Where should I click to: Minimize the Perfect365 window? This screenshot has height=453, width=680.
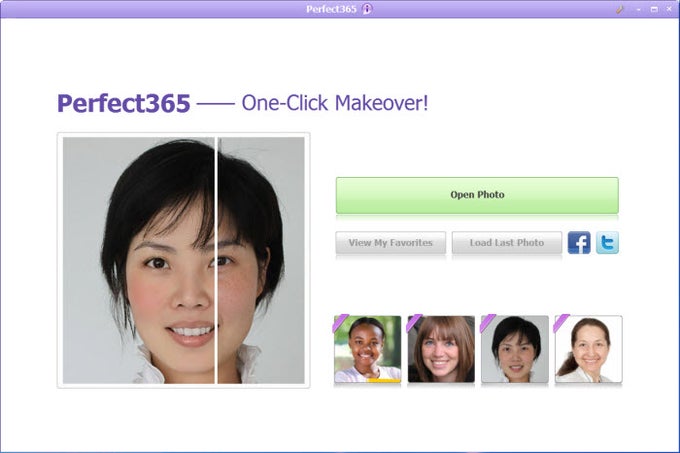tap(638, 10)
